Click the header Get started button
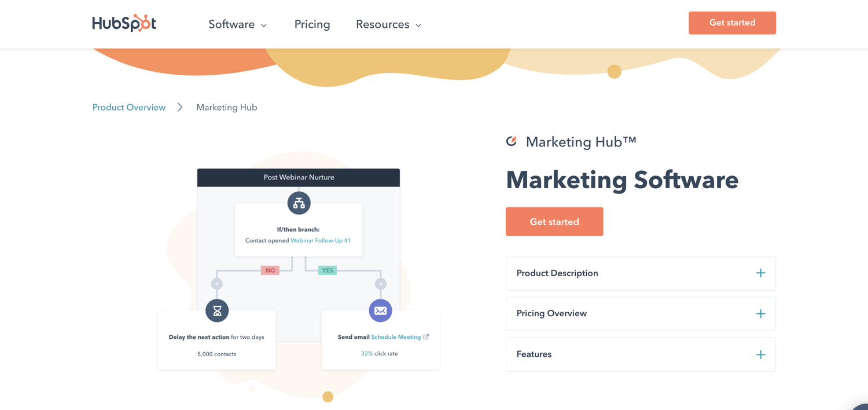 tap(732, 23)
